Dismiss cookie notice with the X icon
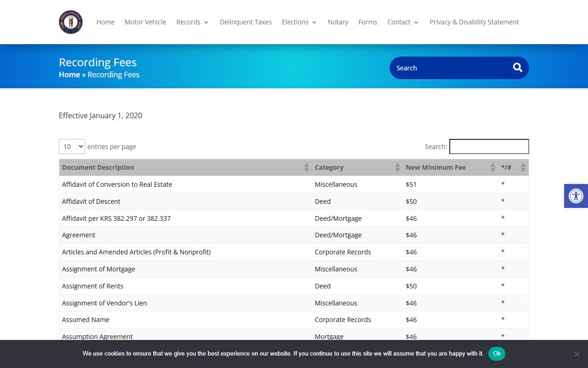This screenshot has height=368, width=588. click(577, 354)
